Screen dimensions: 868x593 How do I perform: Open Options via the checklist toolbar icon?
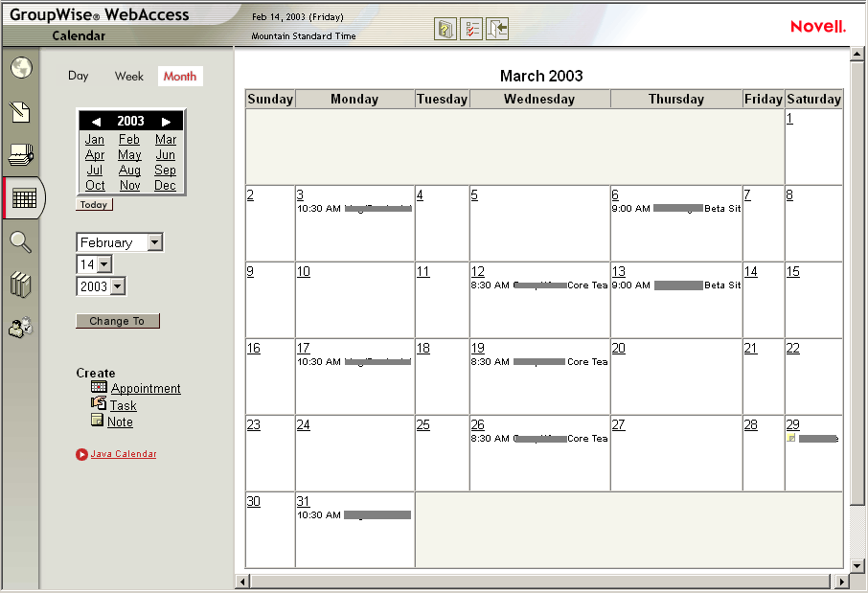pyautogui.click(x=471, y=29)
